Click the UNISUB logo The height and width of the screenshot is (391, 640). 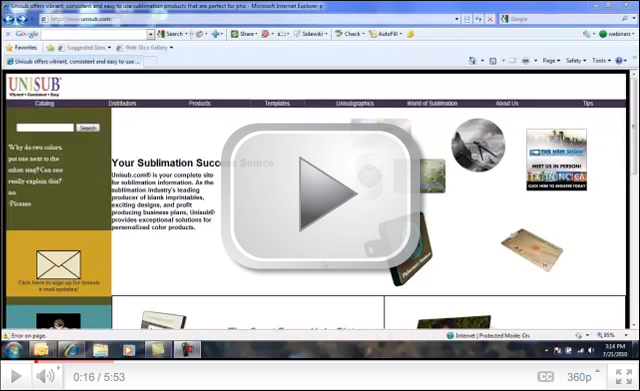click(35, 86)
